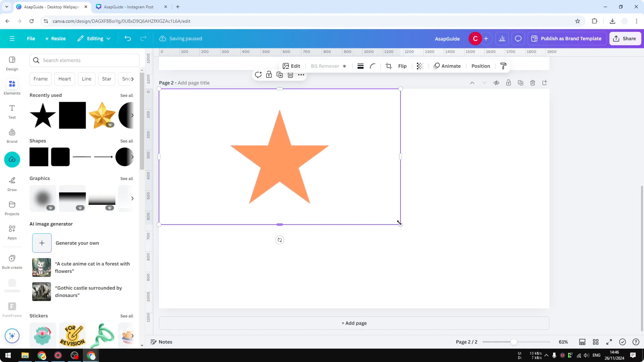Click the Publish as Brand Template button

(x=567, y=38)
